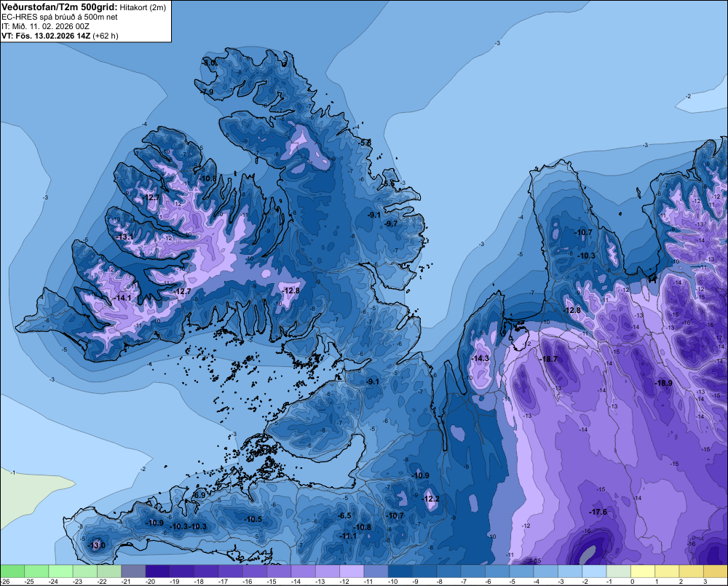728x586 pixels.
Task: Click the valid time "VT: Fös. 13.02.2026 14Z"
Action: (x=46, y=36)
